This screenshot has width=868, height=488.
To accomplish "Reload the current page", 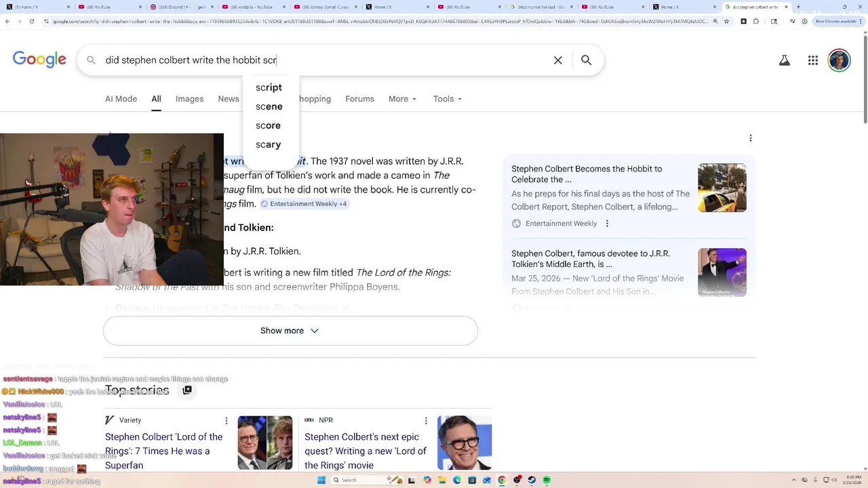I will (x=33, y=21).
